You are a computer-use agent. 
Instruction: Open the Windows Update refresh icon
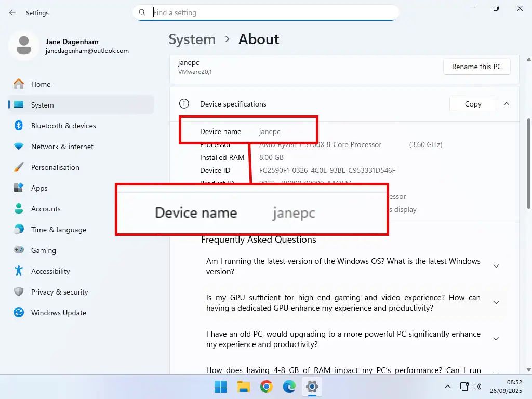point(19,312)
